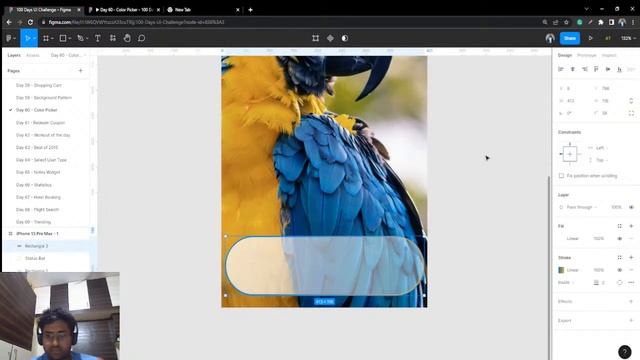Add a new stroke
The height and width of the screenshot is (360, 640).
[x=631, y=258]
